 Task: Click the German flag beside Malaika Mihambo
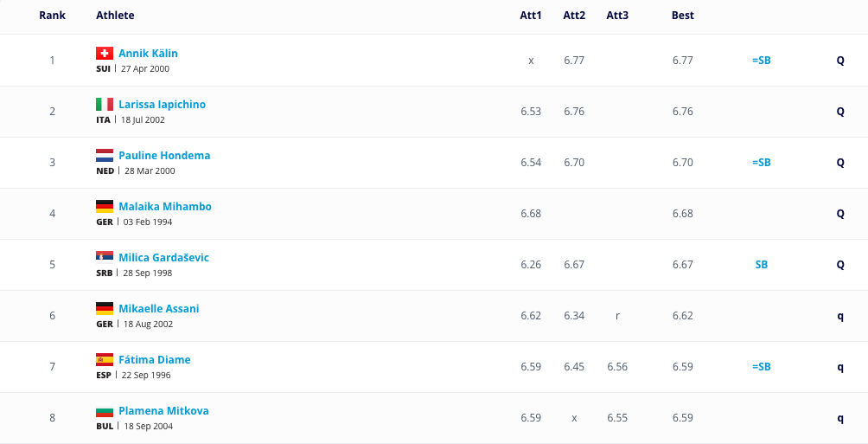click(105, 207)
